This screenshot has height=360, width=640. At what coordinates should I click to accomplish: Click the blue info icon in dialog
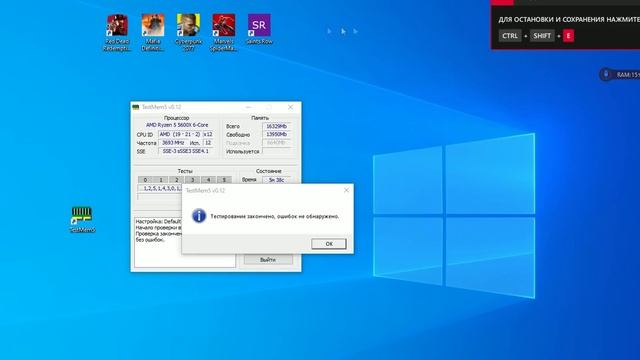pos(199,216)
